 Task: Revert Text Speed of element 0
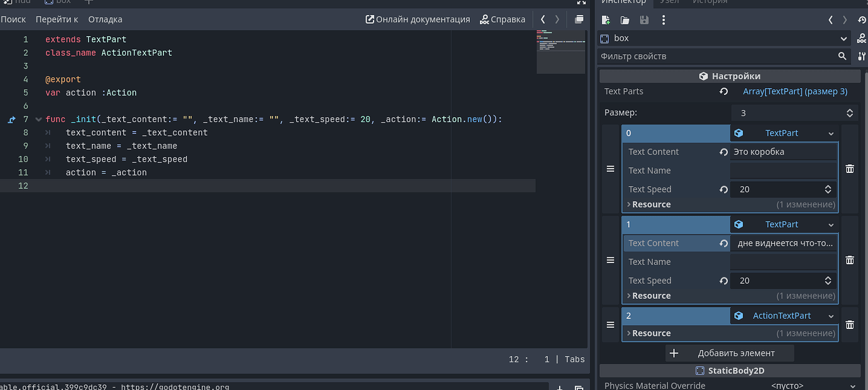(723, 189)
